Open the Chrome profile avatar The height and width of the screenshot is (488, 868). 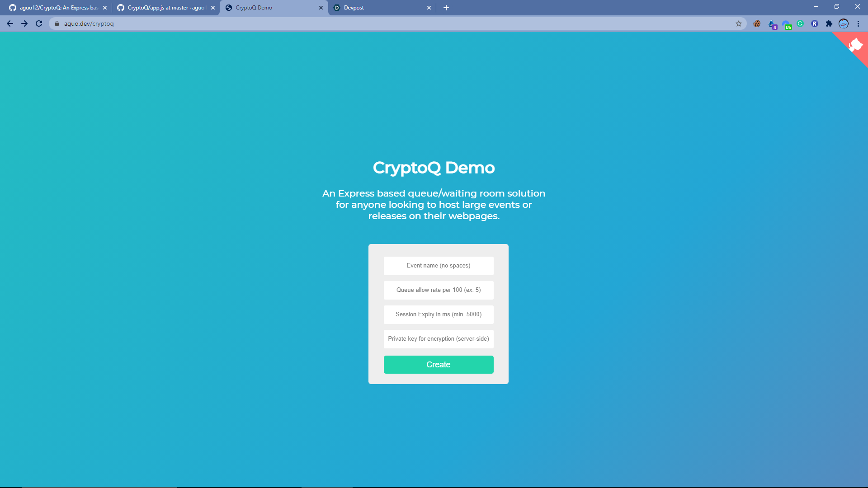844,23
